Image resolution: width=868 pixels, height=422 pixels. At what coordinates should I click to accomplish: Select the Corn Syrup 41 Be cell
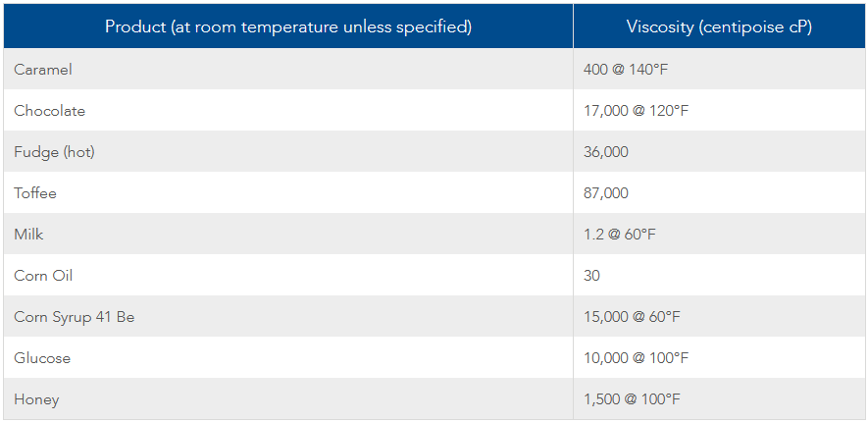[288, 316]
